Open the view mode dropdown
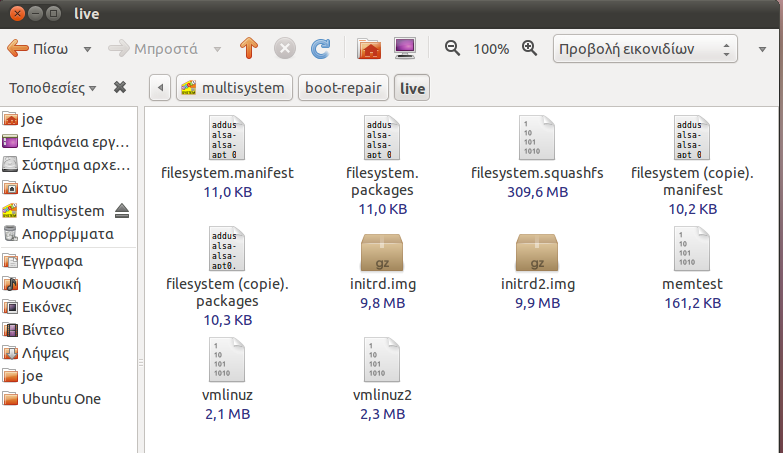 coord(645,48)
